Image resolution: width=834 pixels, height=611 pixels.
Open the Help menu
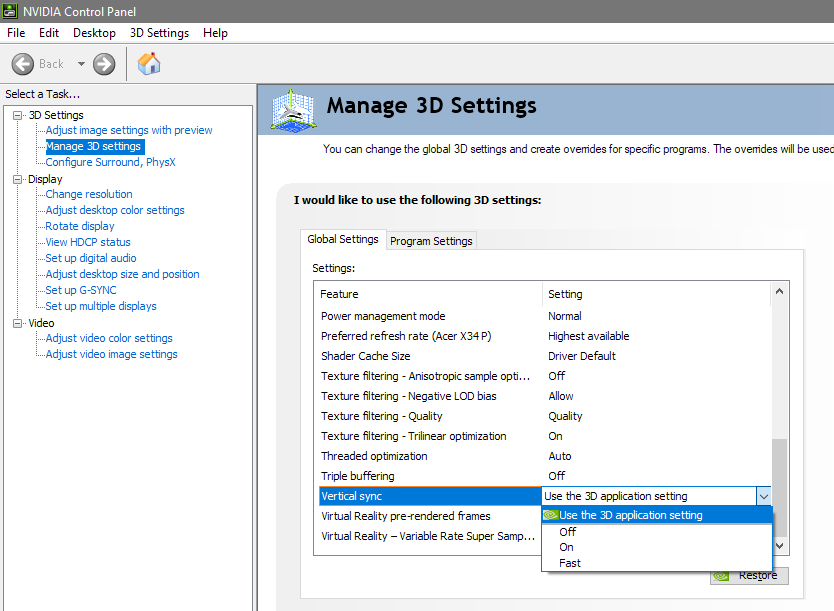[215, 33]
